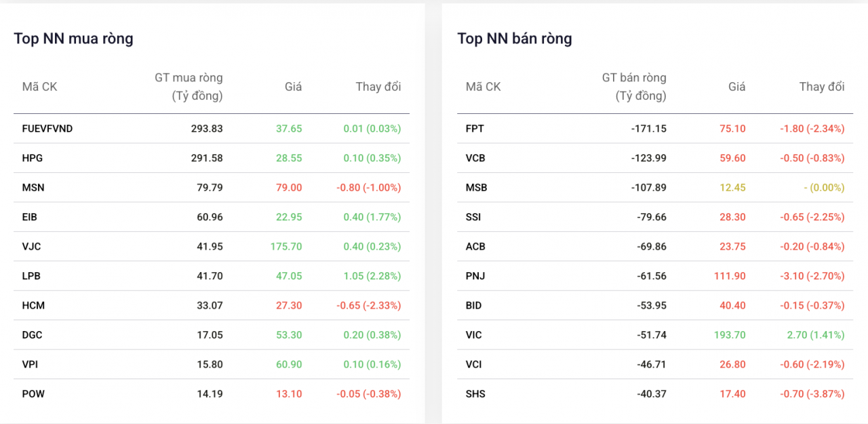Click the 'Top NN mua ròng' heading

pos(73,39)
